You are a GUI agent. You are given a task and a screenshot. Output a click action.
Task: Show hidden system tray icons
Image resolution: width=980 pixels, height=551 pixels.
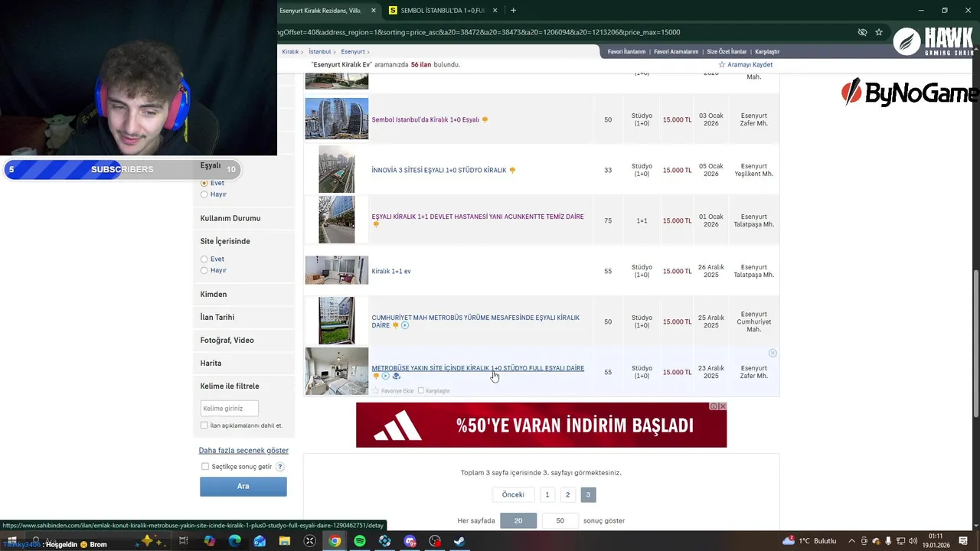click(853, 541)
